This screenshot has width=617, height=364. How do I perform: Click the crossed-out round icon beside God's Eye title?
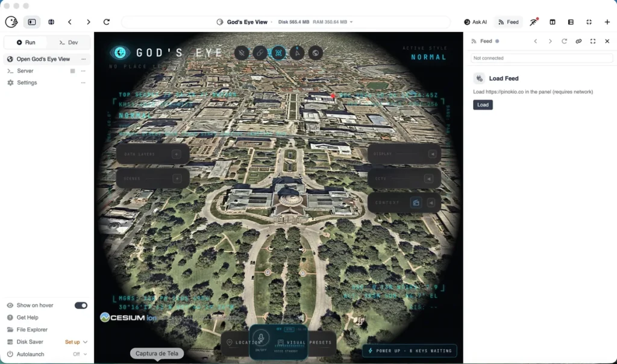[x=242, y=52]
